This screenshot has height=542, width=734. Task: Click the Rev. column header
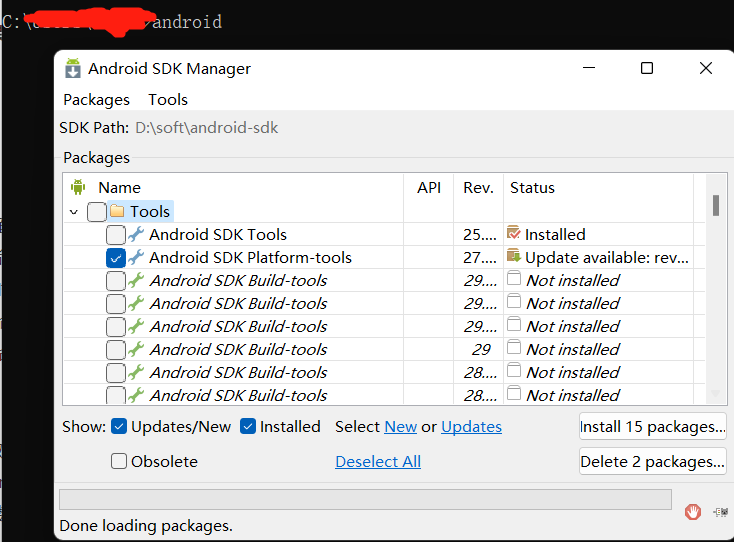point(478,187)
